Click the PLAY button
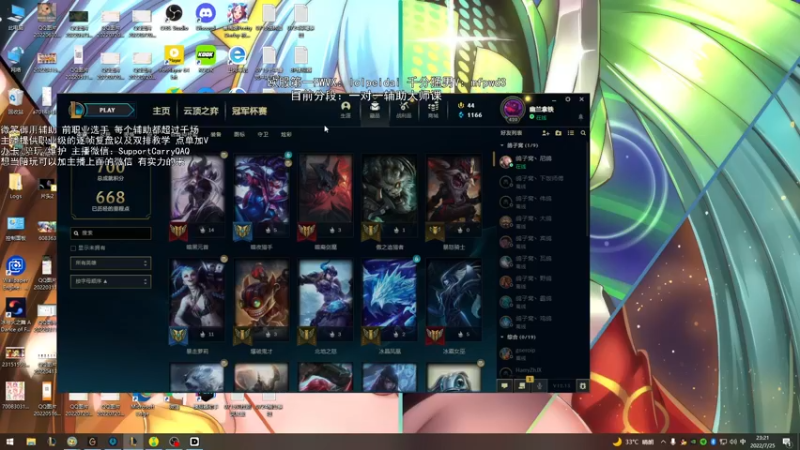Screen dimensions: 800x450 pyautogui.click(x=108, y=110)
